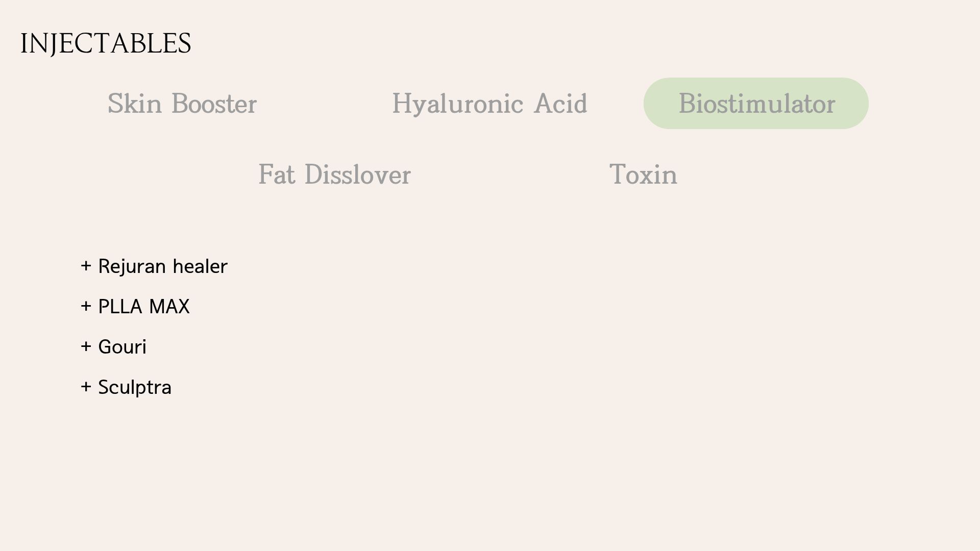Click the Rejuran healer item text
Image resolution: width=980 pixels, height=551 pixels.
[x=162, y=266]
